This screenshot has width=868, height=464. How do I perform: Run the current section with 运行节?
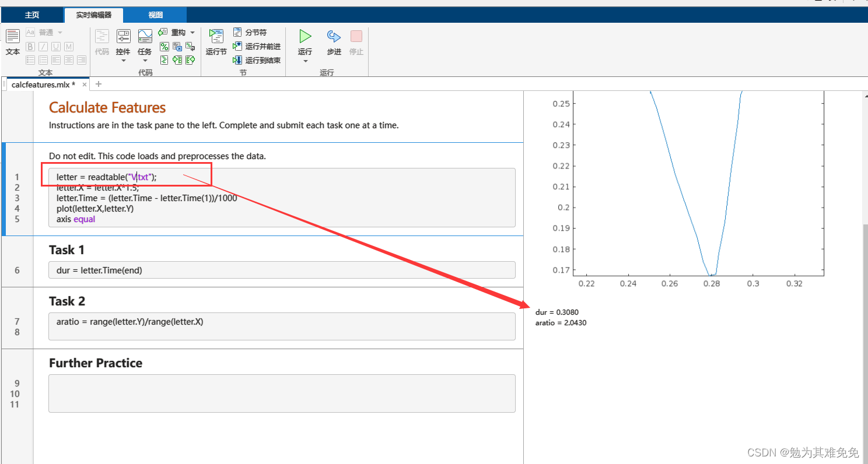(216, 42)
